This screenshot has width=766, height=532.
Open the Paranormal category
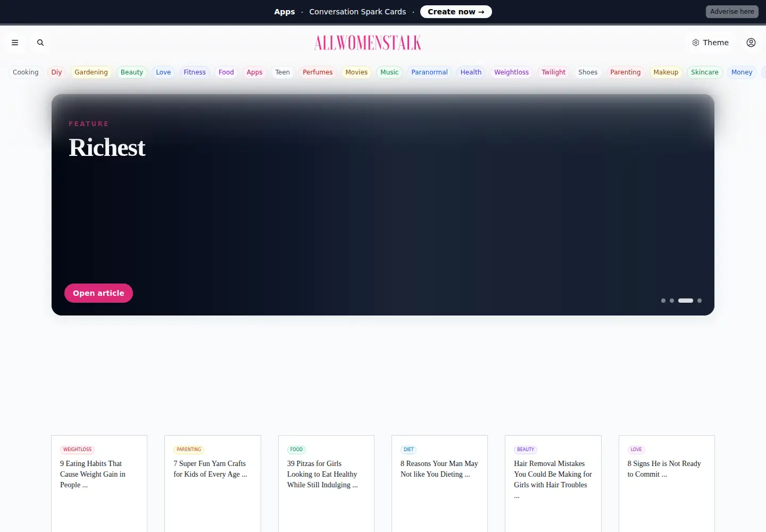point(429,72)
